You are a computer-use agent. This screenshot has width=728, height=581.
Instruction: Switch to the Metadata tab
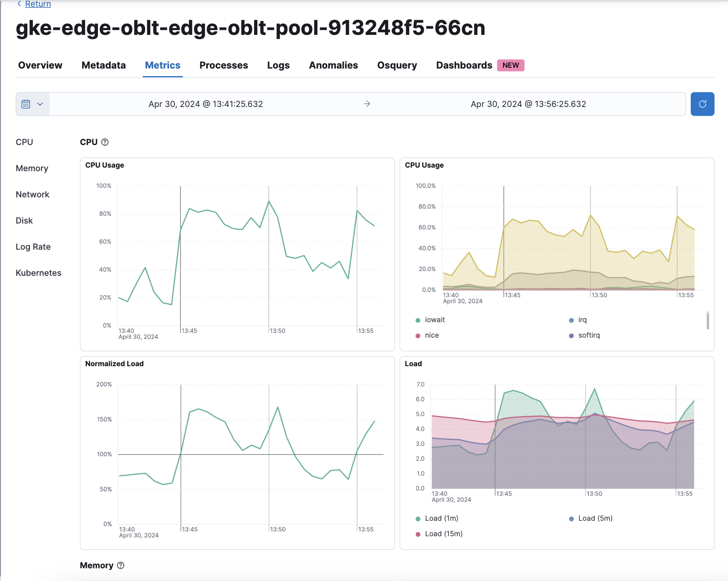pos(103,65)
